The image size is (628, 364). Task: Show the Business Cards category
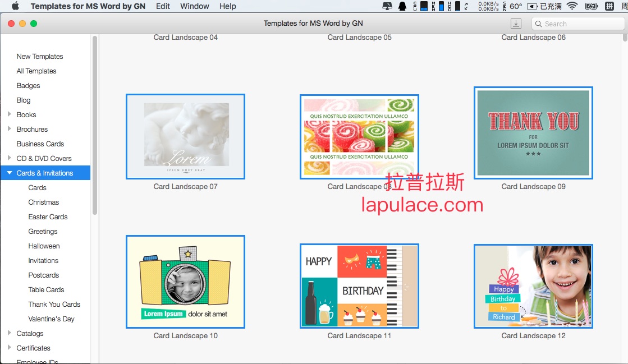point(40,144)
